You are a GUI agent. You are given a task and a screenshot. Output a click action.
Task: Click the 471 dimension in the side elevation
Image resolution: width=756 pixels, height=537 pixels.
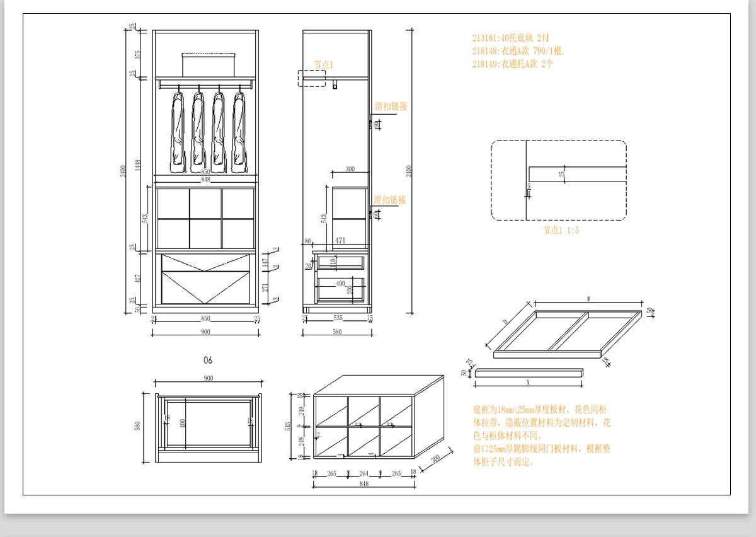pyautogui.click(x=340, y=241)
